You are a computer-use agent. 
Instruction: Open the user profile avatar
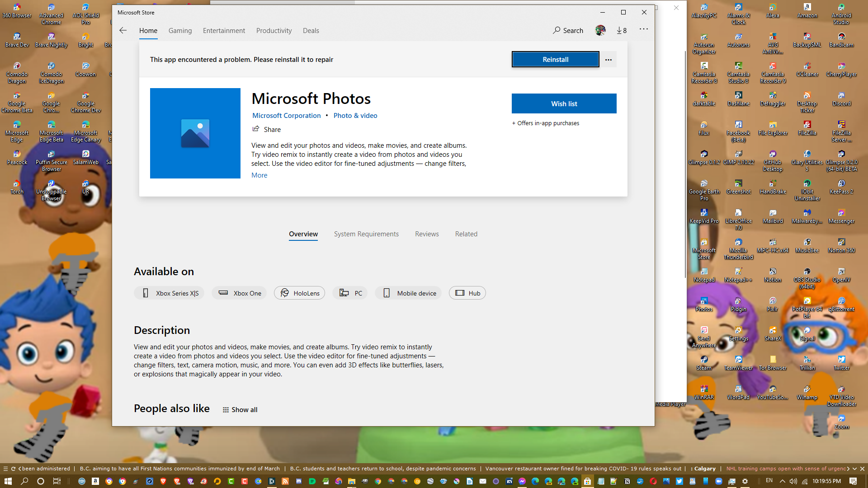(x=600, y=30)
